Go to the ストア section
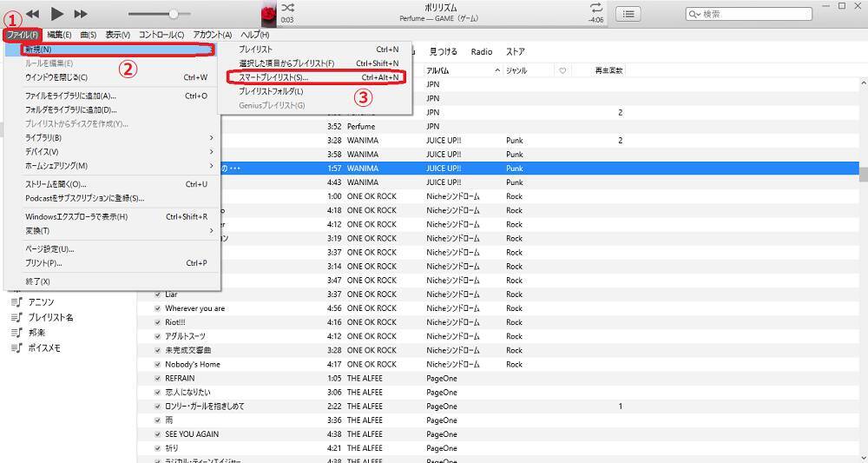Screen dimensions: 868x463 point(516,52)
